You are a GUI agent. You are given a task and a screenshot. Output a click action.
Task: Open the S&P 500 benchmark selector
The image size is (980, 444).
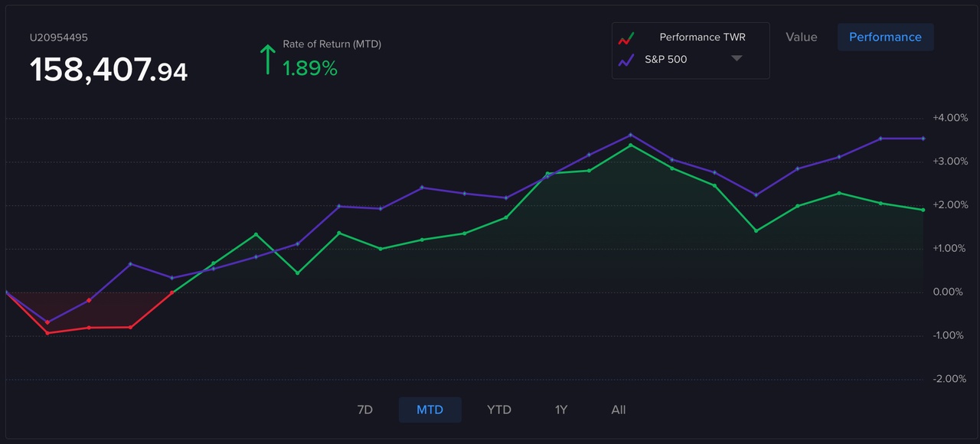(665, 59)
